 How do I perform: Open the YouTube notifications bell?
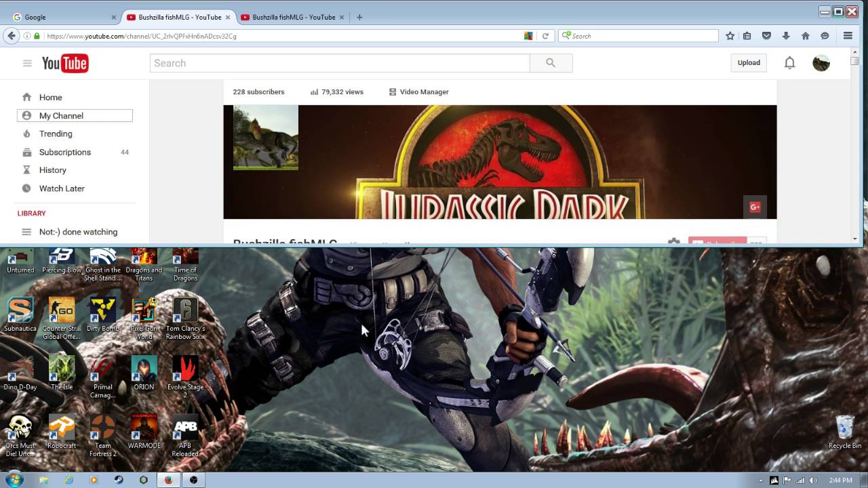789,63
